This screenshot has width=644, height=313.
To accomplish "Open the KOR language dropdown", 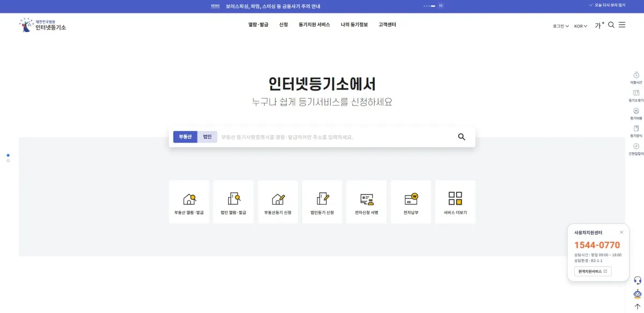I will [x=579, y=25].
